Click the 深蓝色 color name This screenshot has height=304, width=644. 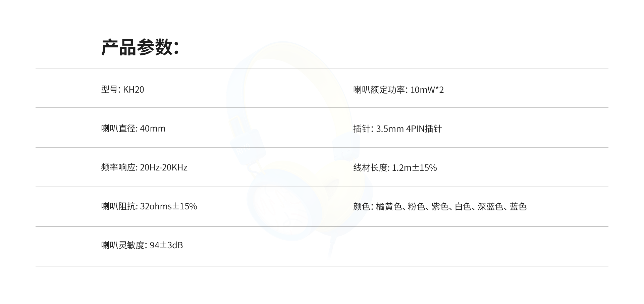coord(490,207)
